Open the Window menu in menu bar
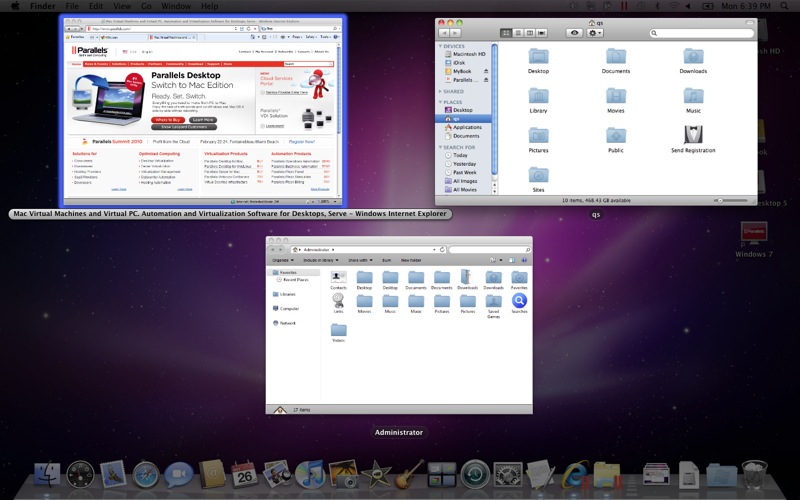 176,6
